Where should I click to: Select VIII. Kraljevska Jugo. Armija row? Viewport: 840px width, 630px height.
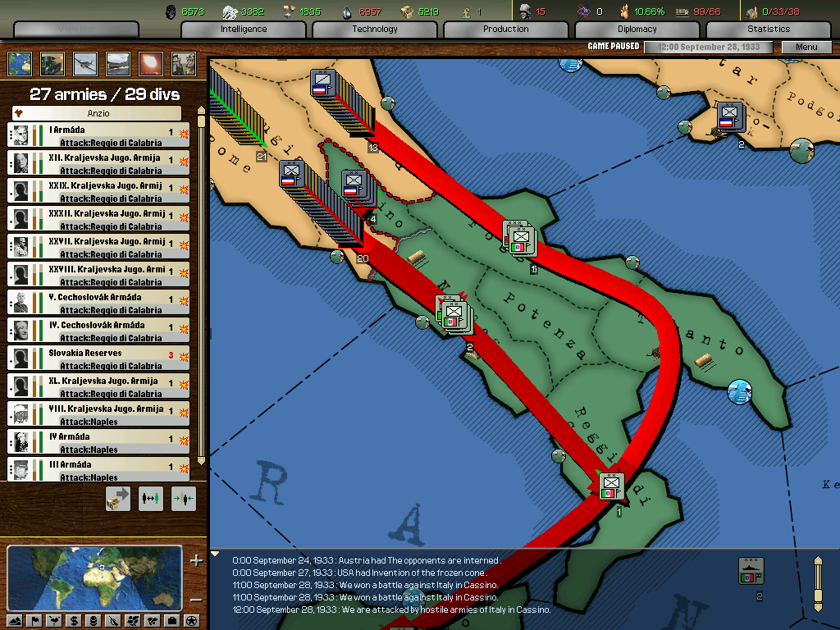click(98, 414)
